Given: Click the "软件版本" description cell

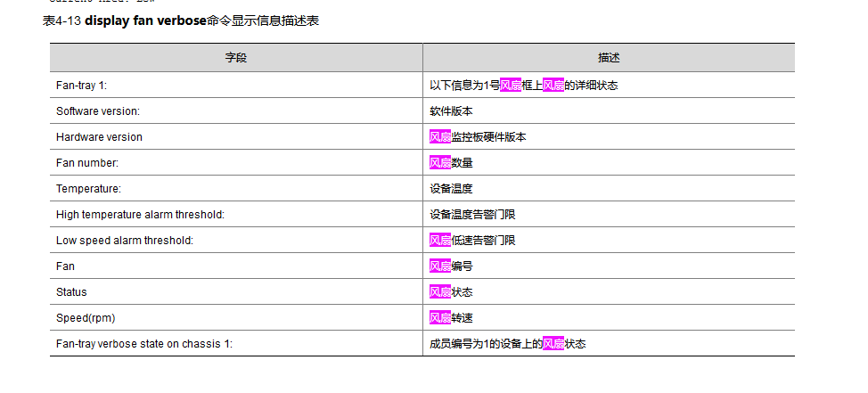Looking at the screenshot, I should (451, 111).
